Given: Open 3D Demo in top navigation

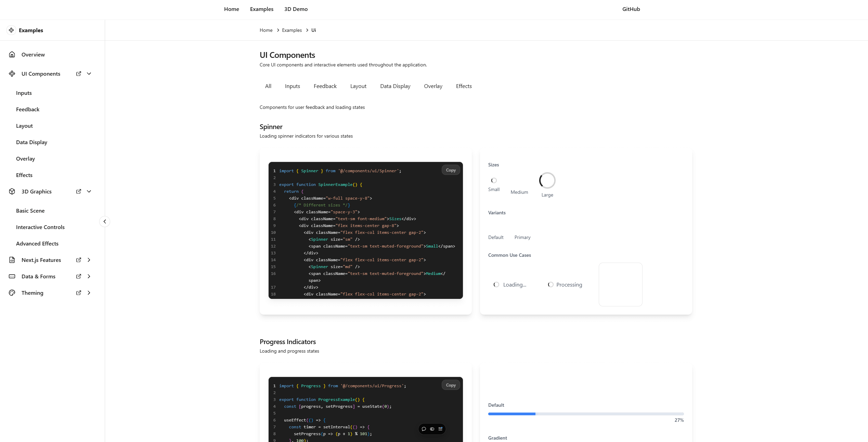Looking at the screenshot, I should point(296,9).
